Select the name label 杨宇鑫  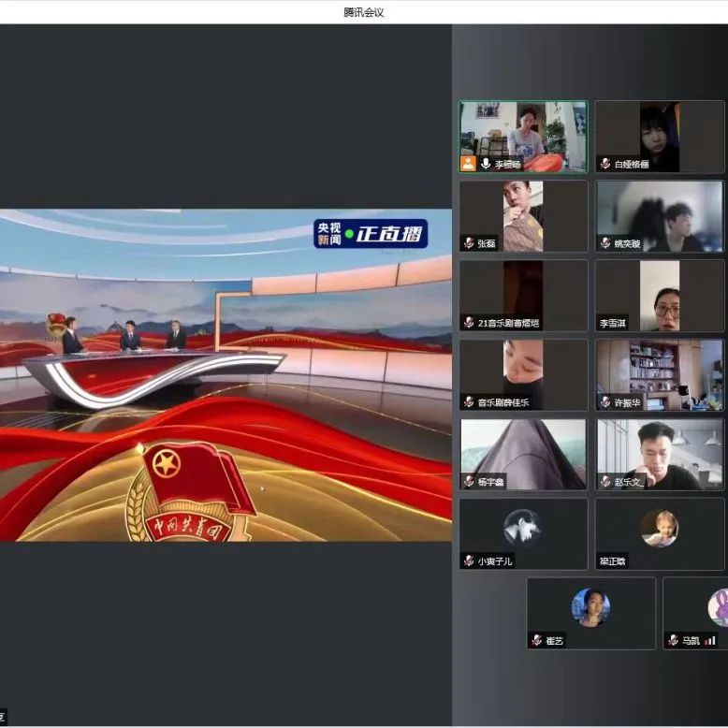point(490,482)
